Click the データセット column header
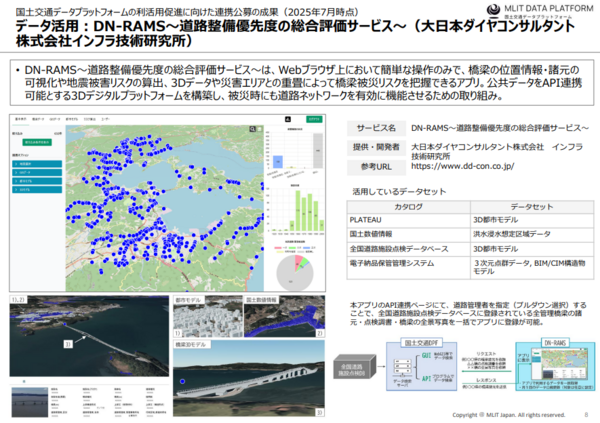 [x=532, y=207]
